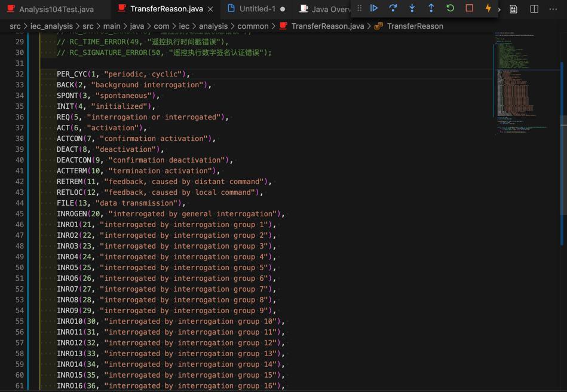The height and width of the screenshot is (392, 567).
Task: Open the iec breadcrumb segment
Action: [x=184, y=26]
